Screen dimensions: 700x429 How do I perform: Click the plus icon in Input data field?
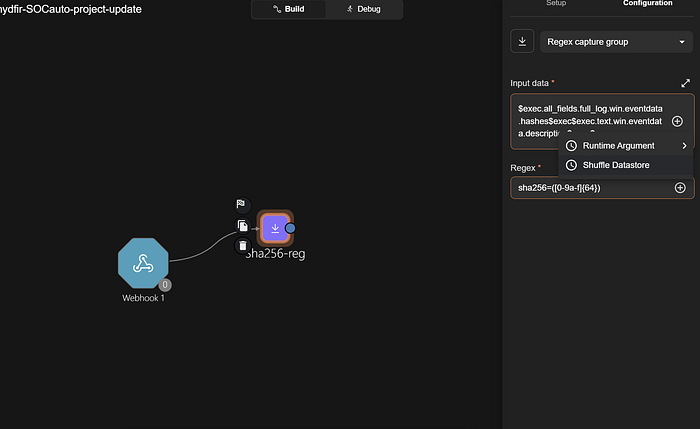[677, 121]
